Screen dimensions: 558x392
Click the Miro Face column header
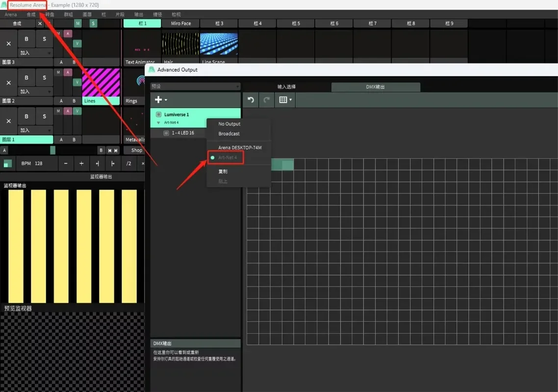(180, 24)
